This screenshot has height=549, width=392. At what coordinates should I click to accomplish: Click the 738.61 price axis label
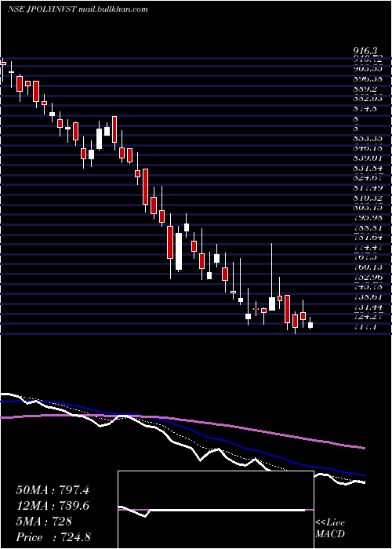(x=367, y=297)
